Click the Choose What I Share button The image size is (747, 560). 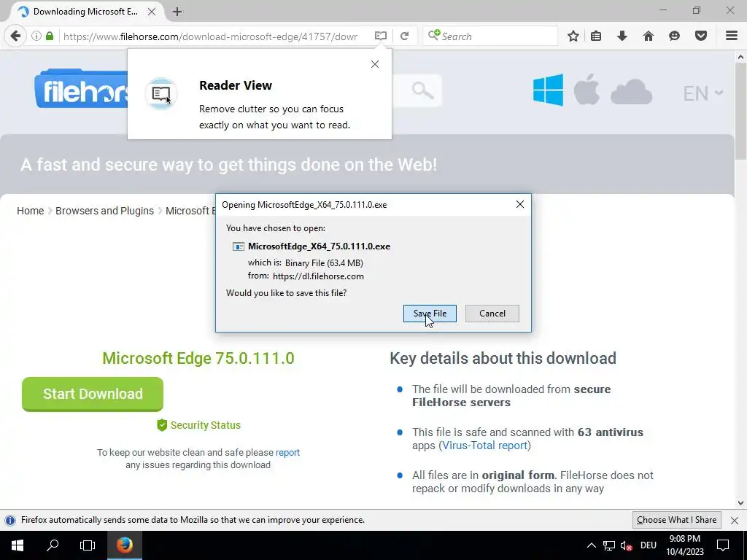pos(676,520)
